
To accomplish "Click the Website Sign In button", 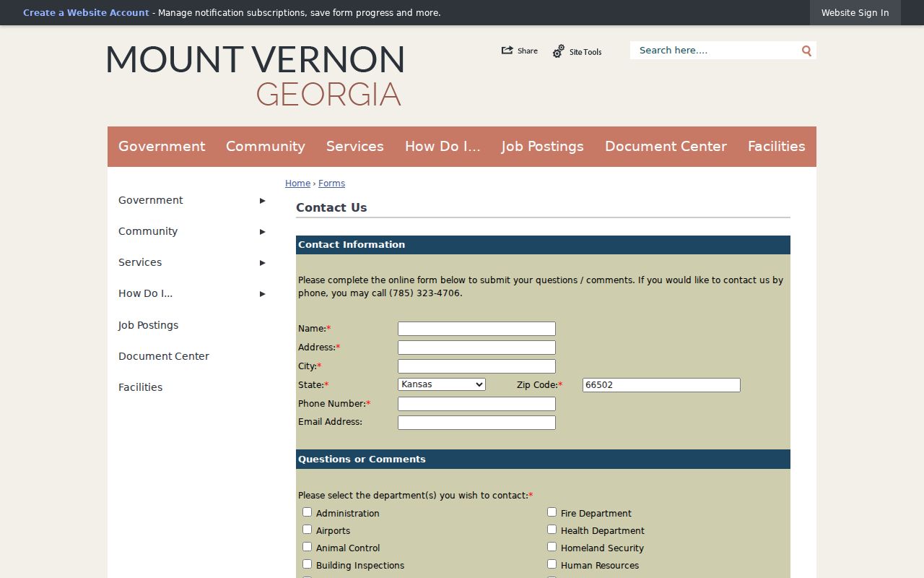I will 855,13.
